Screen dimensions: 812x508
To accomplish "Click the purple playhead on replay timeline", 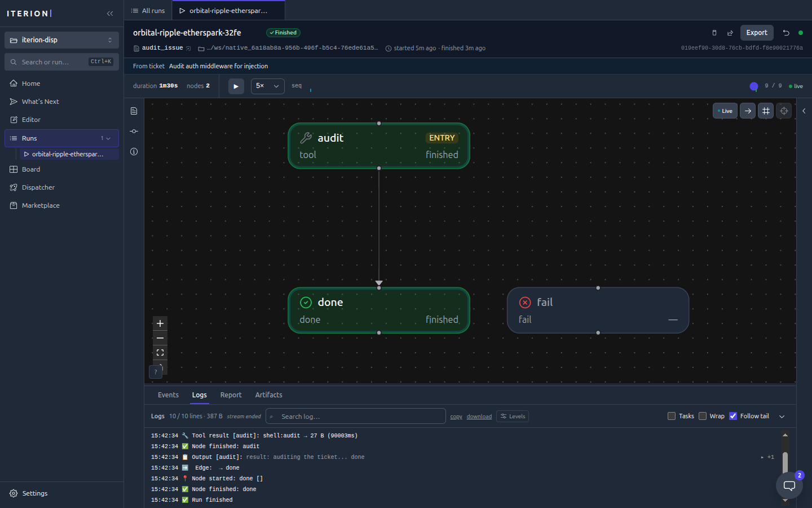I will coord(754,86).
